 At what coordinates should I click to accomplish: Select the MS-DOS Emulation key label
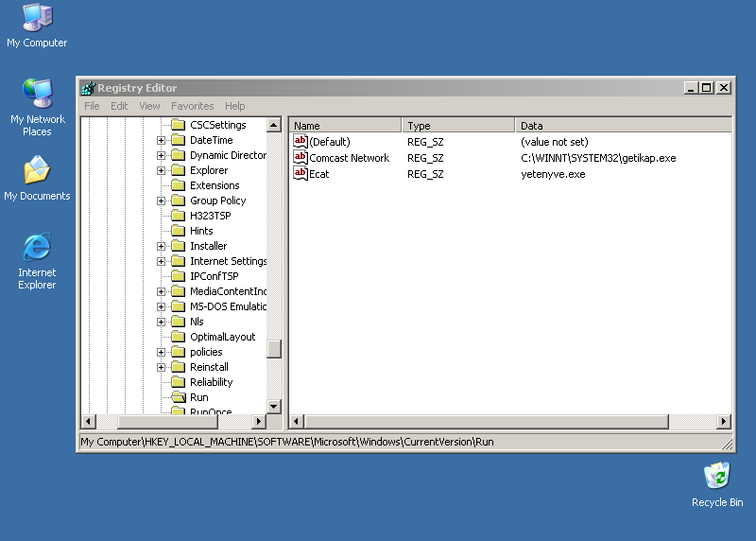click(228, 306)
